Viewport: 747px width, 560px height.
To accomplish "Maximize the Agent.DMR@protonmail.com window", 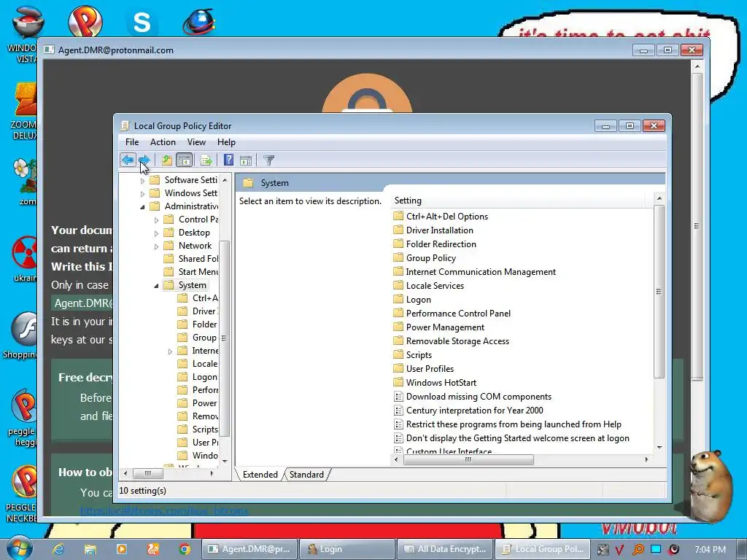I will [667, 50].
